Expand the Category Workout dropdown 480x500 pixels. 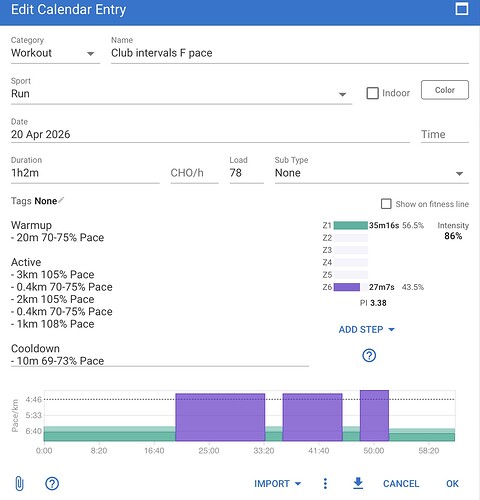click(55, 53)
